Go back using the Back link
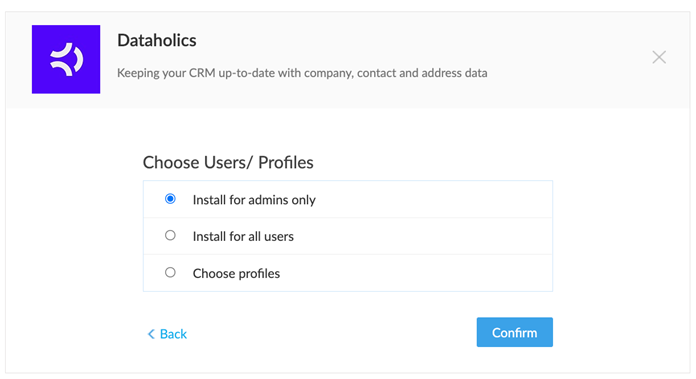 click(x=167, y=334)
